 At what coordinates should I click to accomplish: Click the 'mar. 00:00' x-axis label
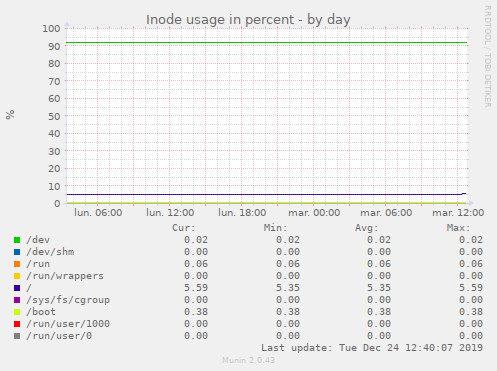pyautogui.click(x=314, y=213)
